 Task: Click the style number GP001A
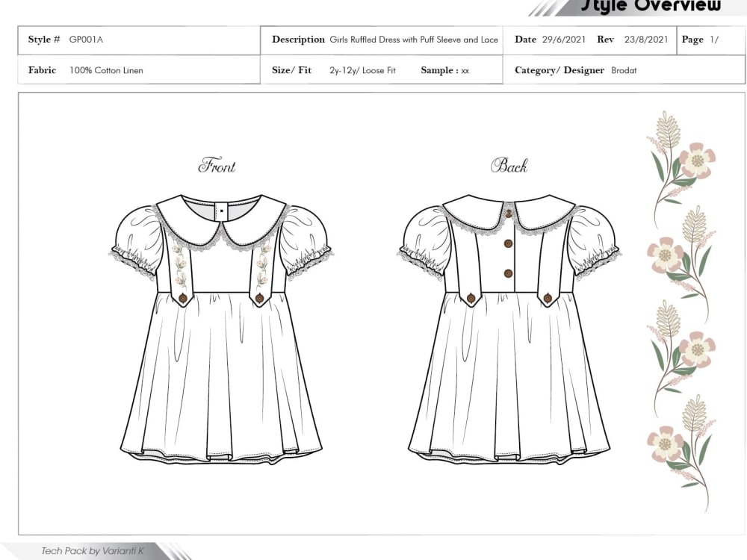[x=86, y=40]
